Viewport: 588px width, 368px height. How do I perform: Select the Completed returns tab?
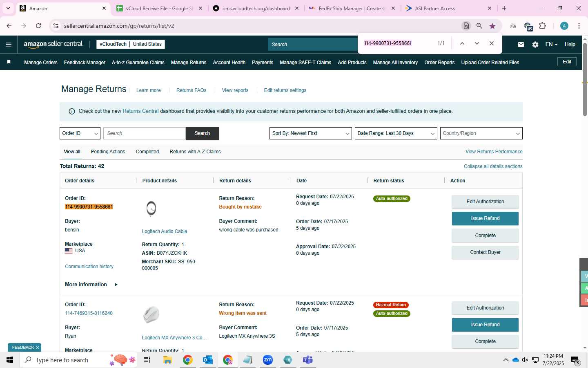point(147,152)
